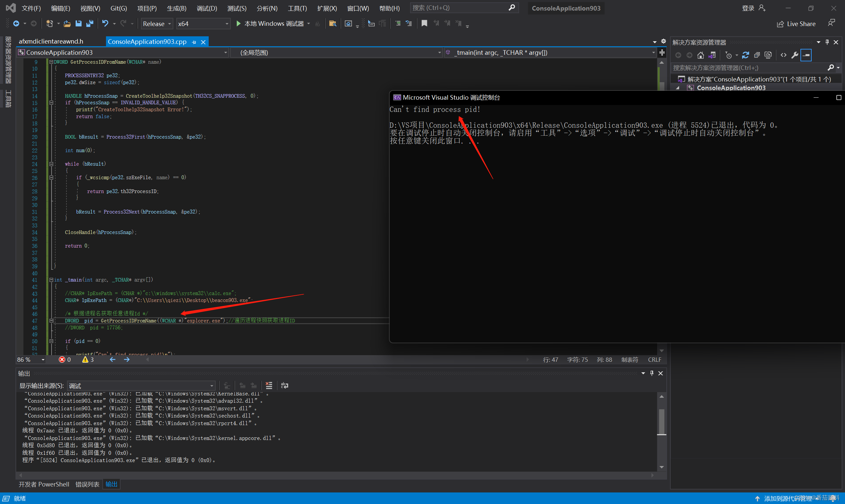Switch between solution and folder views icon
The width and height of the screenshot is (845, 504).
pyautogui.click(x=712, y=55)
